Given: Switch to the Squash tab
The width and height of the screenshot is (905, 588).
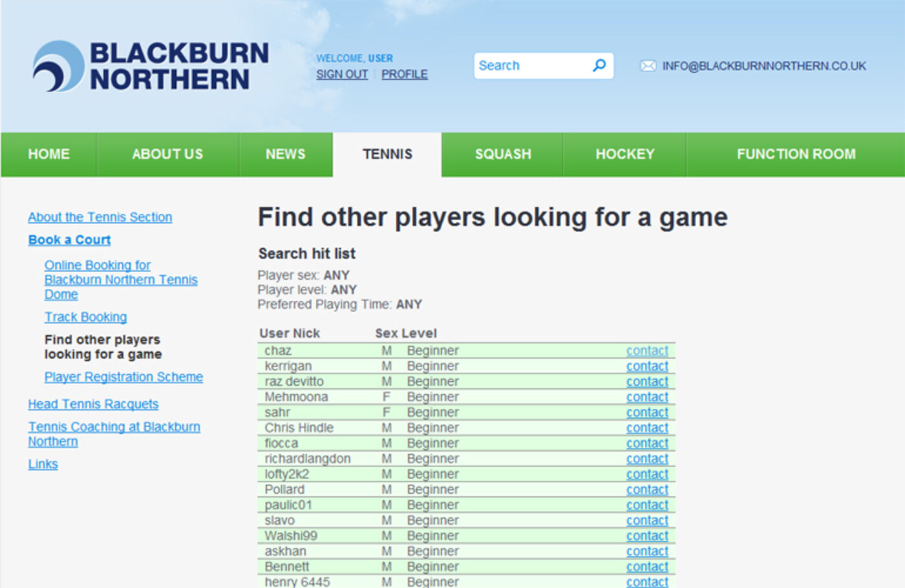Looking at the screenshot, I should (x=503, y=154).
